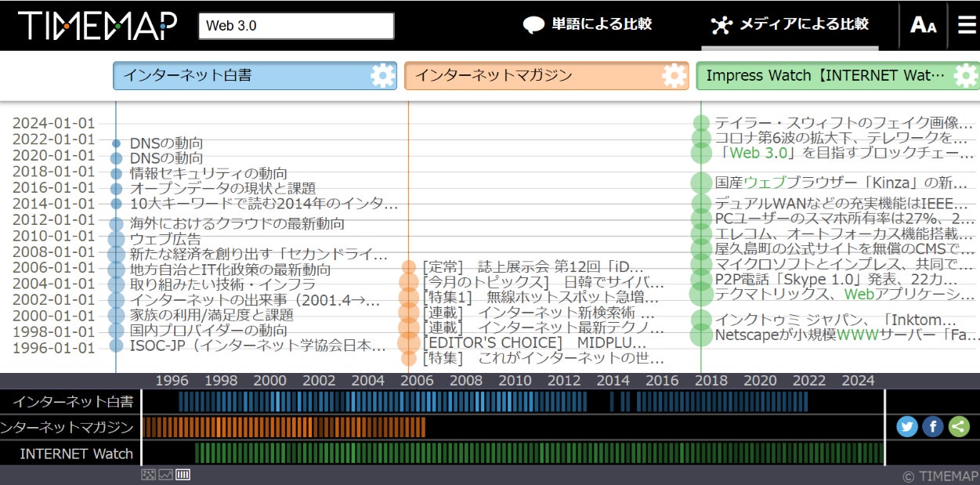
Task: Click the orange インターネットマガジン timeline bar
Action: (284, 428)
